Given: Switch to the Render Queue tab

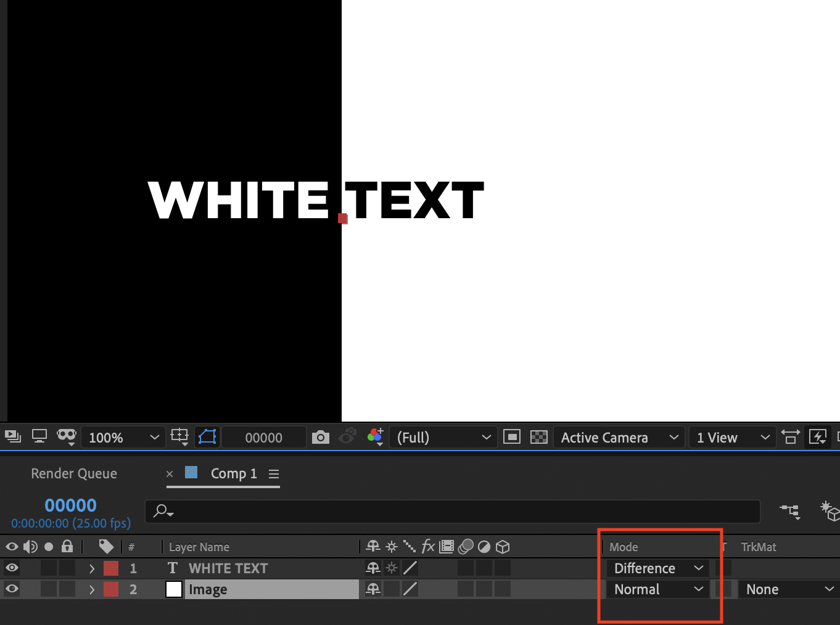Looking at the screenshot, I should [x=74, y=473].
